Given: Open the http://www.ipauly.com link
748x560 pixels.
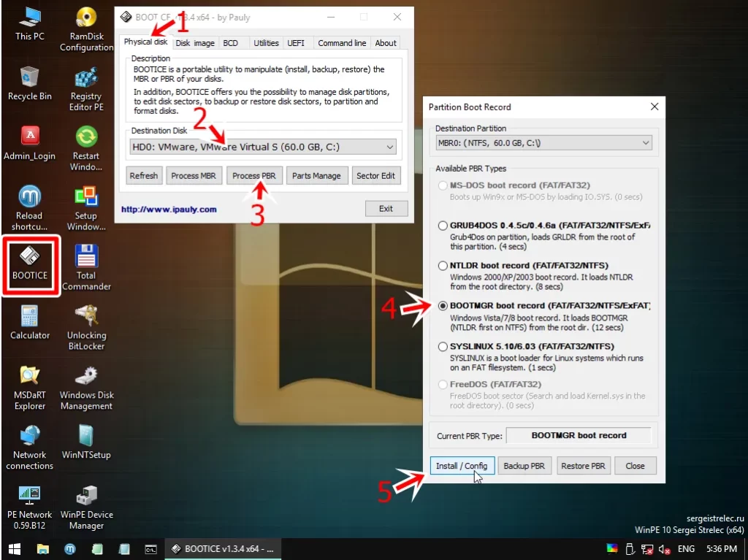Looking at the screenshot, I should [x=169, y=209].
